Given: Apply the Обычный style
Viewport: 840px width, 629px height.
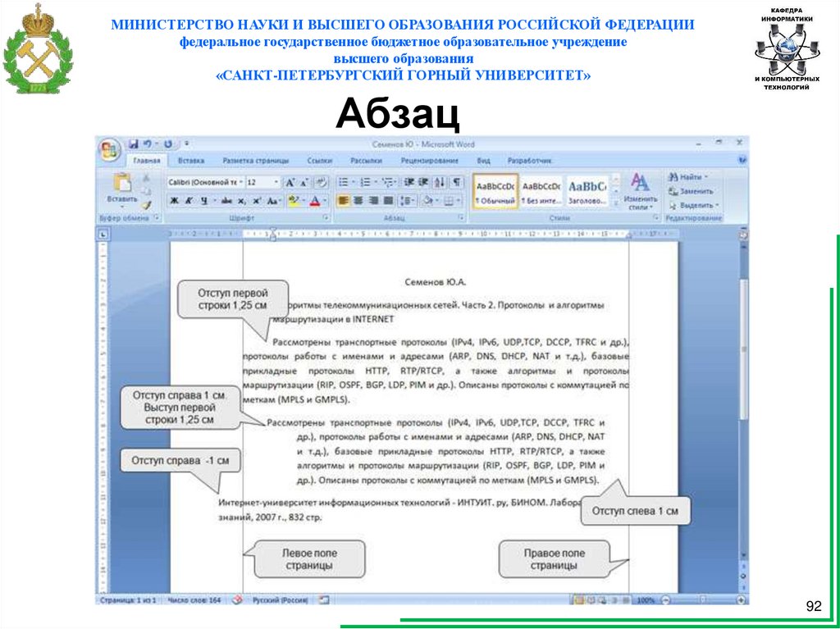Looking at the screenshot, I should tap(495, 191).
